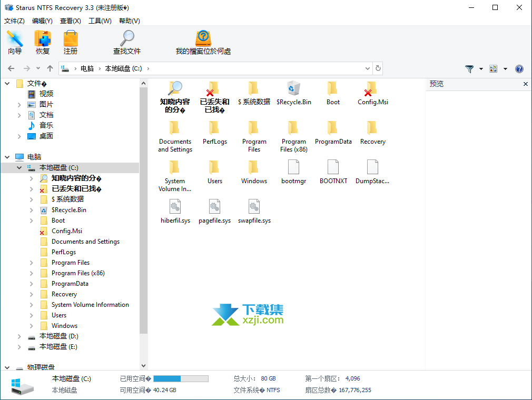This screenshot has height=400, width=532.
Task: Select the 已丢失和已找 folder in file pane
Action: click(214, 97)
